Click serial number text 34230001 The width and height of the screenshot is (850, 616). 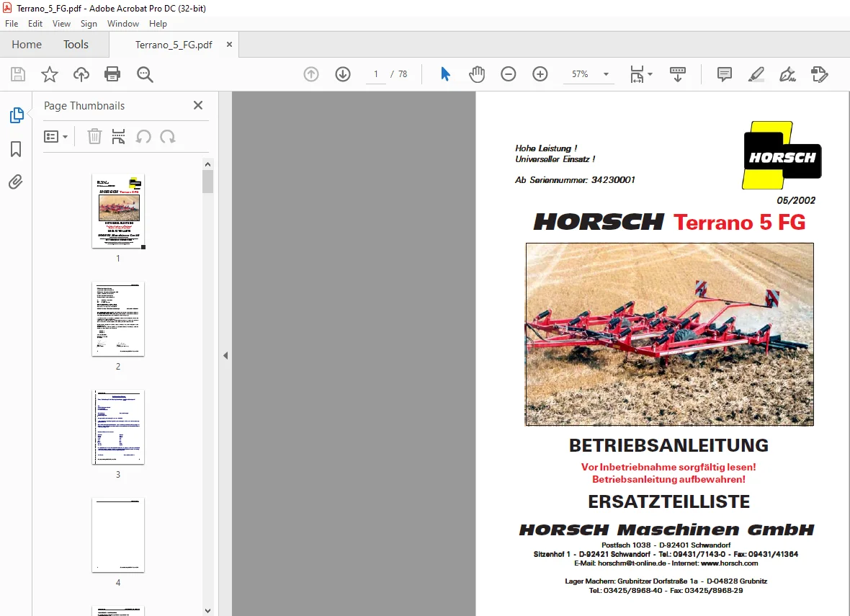pos(612,180)
